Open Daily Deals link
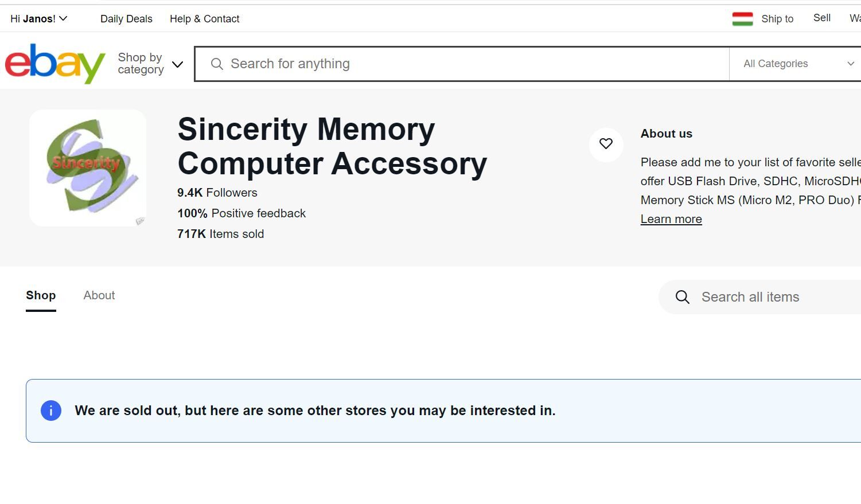 126,19
